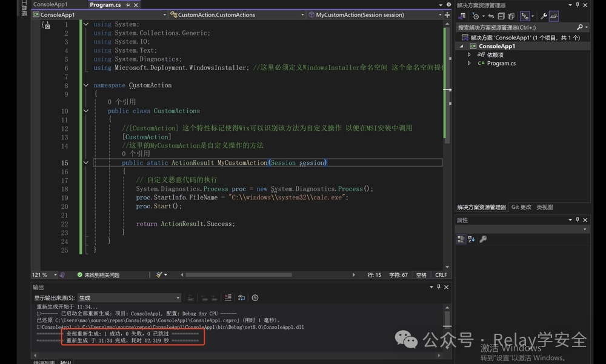Go to previous message in Output toolbar
Image resolution: width=606 pixels, height=364 pixels.
(204, 297)
